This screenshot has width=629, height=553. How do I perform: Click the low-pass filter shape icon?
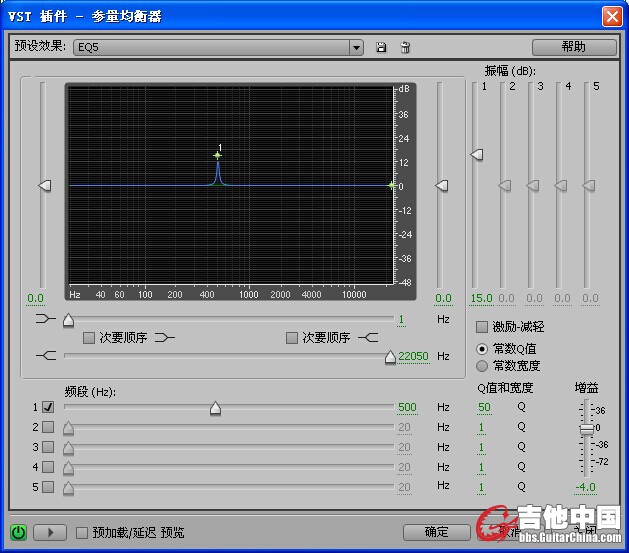46,355
